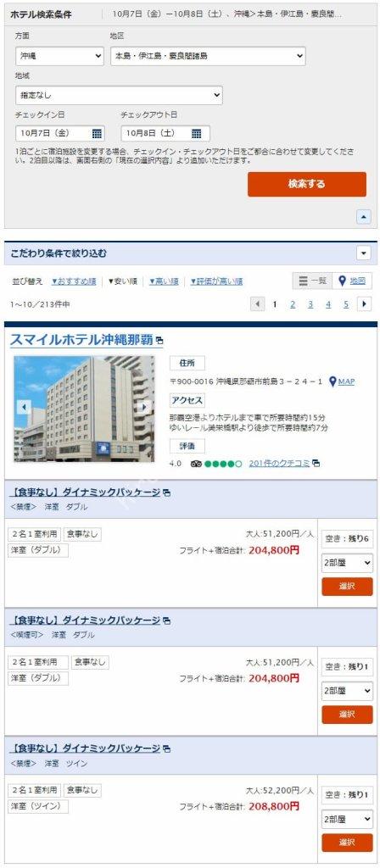
Task: Go to previous results page arrow
Action: 258,304
